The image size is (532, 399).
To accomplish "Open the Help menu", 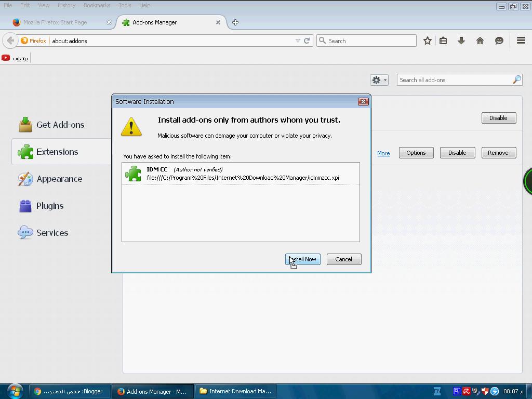I will click(144, 5).
